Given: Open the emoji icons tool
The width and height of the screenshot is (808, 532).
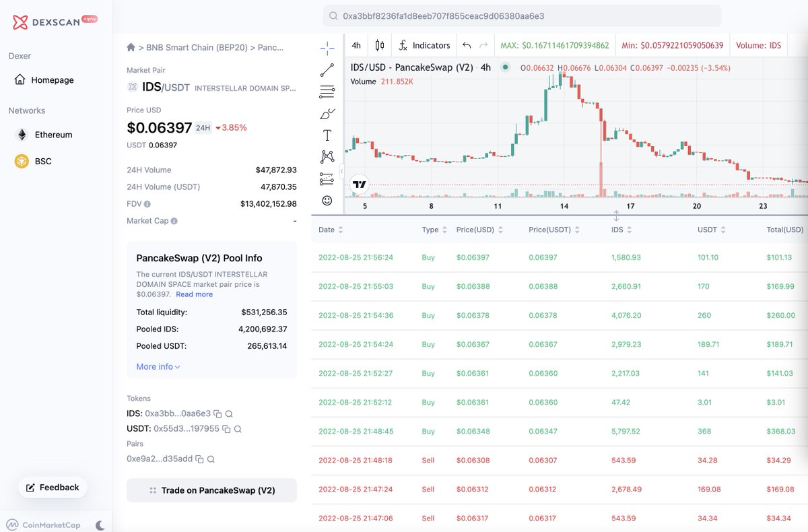Looking at the screenshot, I should point(327,201).
